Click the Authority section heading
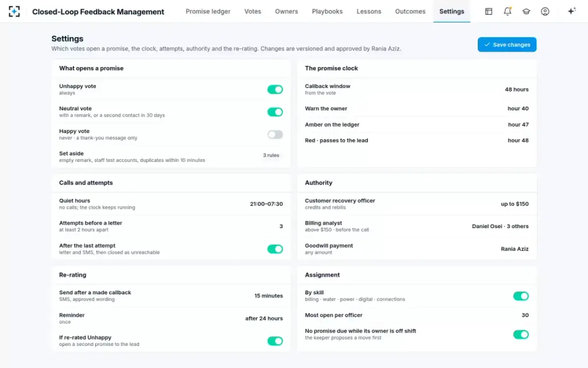This screenshot has width=588, height=368. point(318,183)
